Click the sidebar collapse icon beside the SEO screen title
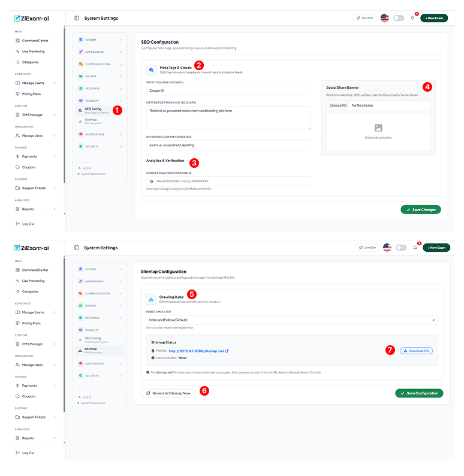This screenshot has height=476, width=464. tap(77, 18)
